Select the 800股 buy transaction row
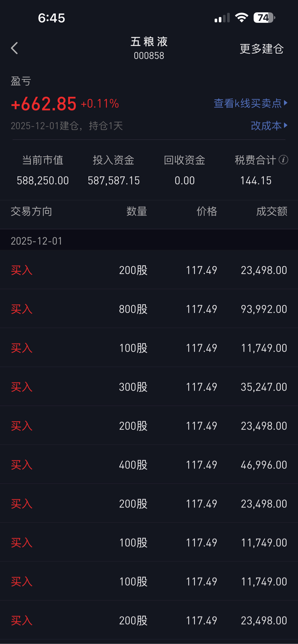 [149, 309]
